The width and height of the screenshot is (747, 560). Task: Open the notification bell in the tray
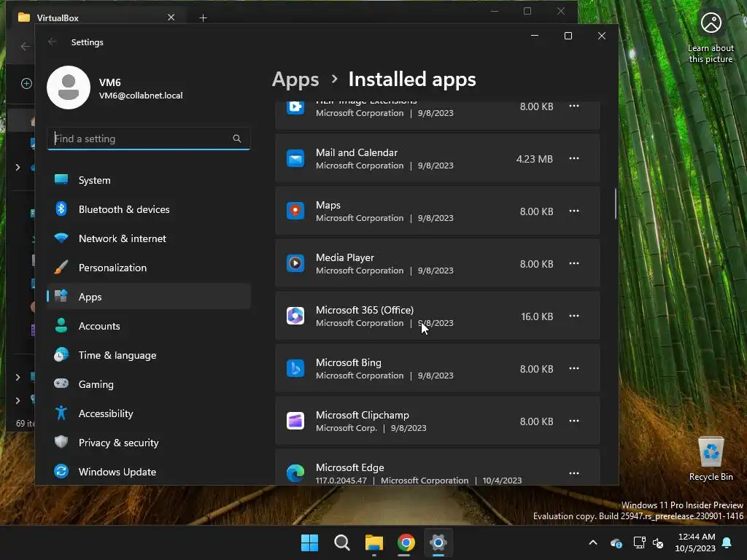[727, 542]
